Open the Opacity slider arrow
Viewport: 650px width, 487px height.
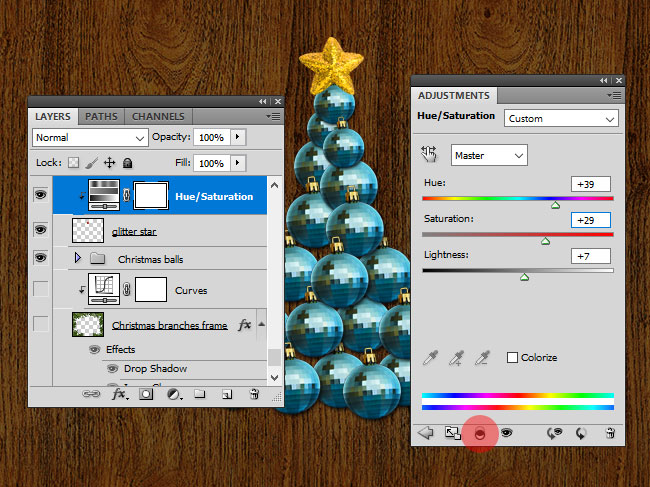point(238,137)
